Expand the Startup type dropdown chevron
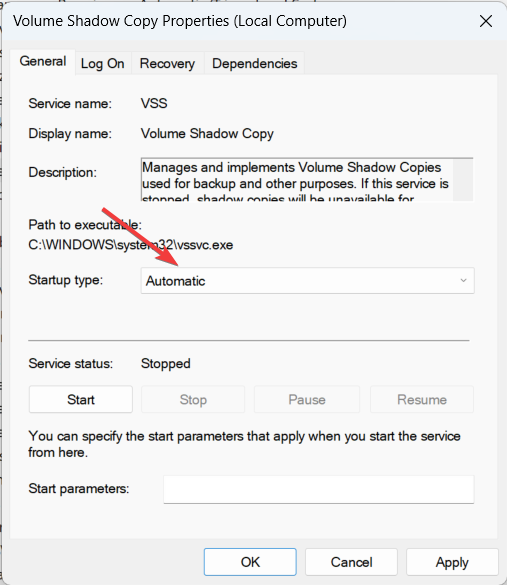Viewport: 507px width, 585px height. point(463,280)
